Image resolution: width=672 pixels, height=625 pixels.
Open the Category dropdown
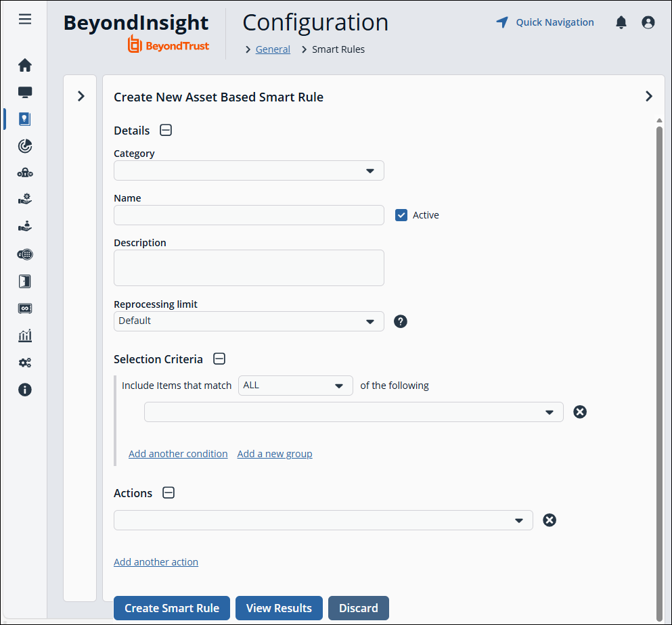pos(248,170)
